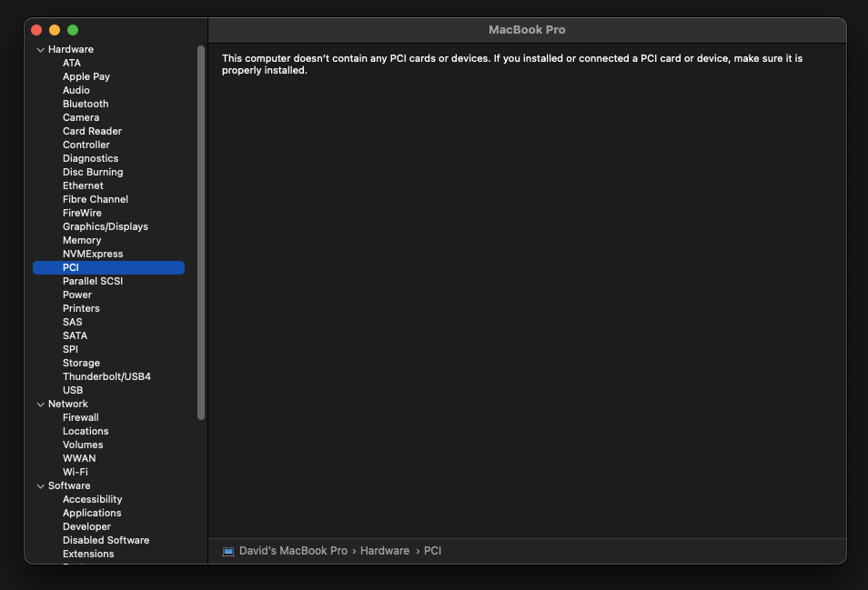Viewport: 868px width, 590px height.
Task: Click the Network category label
Action: (x=67, y=404)
